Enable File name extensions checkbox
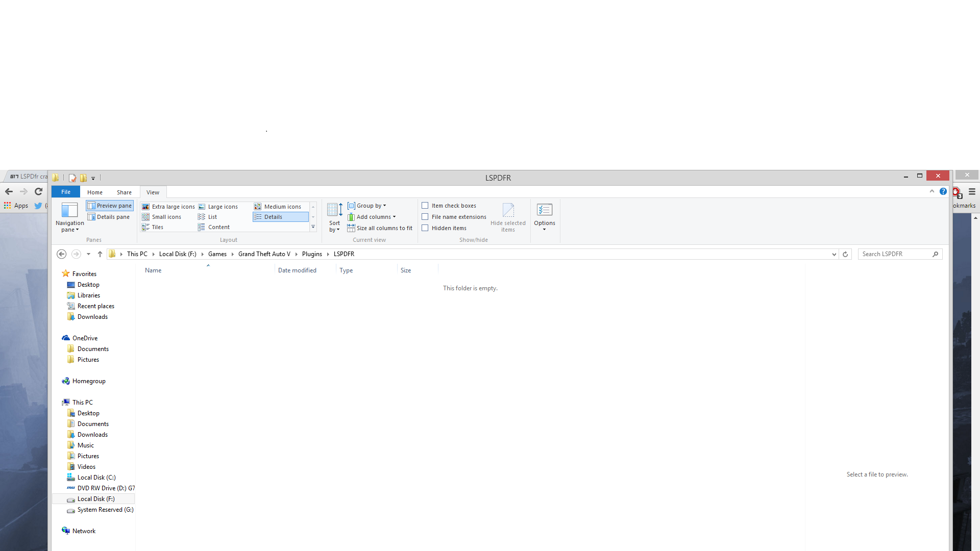980x551 pixels. pos(425,217)
